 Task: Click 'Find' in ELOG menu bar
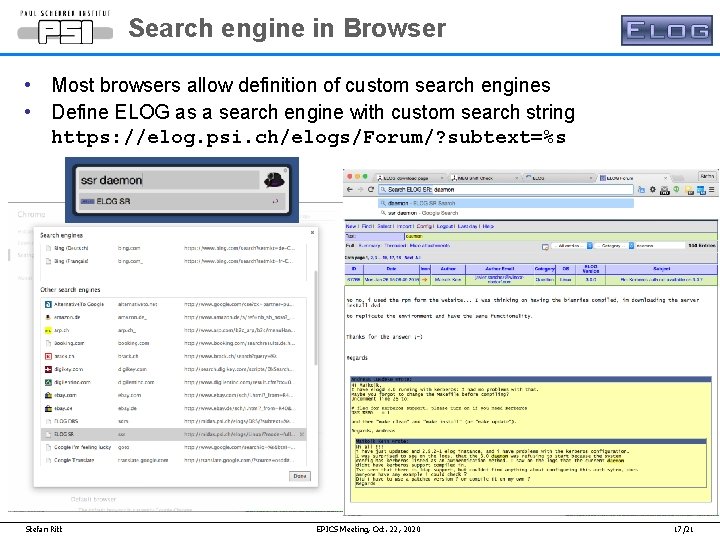[368, 226]
